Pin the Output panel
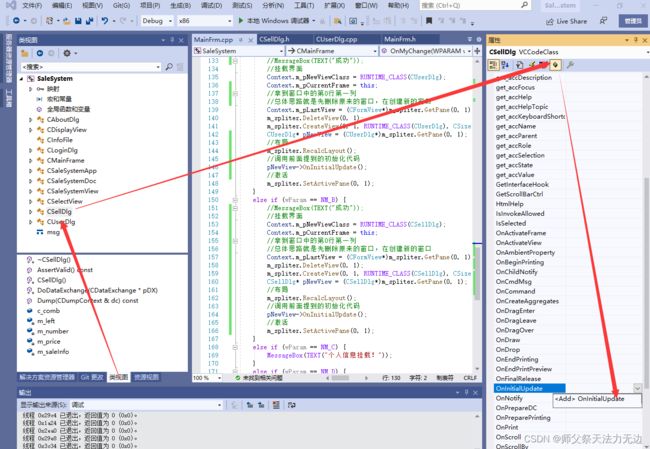This screenshot has width=650, height=449. [x=466, y=392]
